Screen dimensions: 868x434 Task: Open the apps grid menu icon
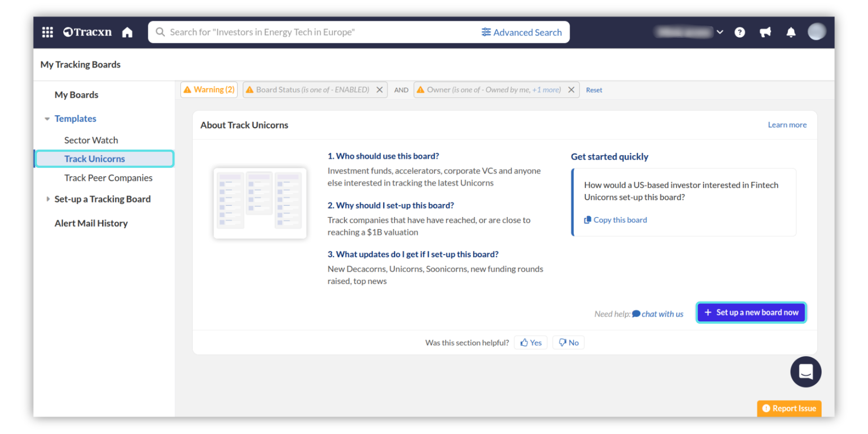pos(47,32)
